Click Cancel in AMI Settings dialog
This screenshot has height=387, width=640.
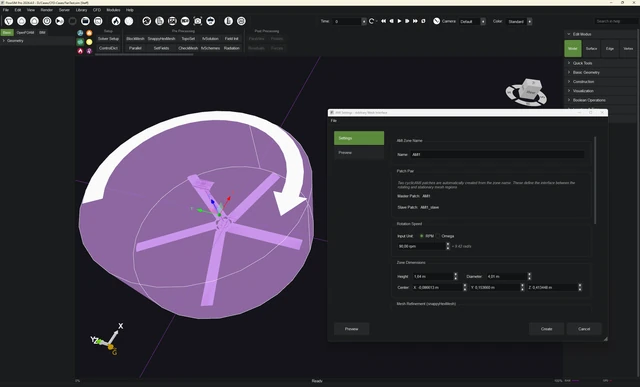(584, 329)
